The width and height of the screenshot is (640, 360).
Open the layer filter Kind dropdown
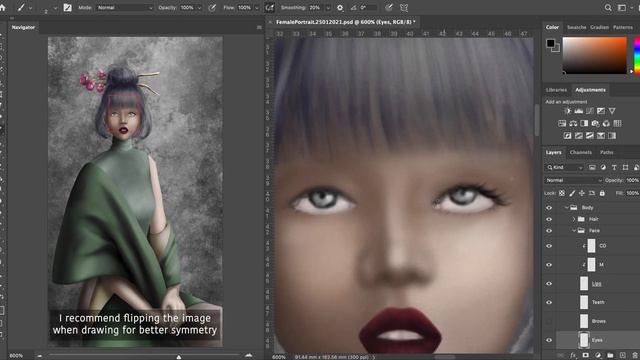click(565, 167)
